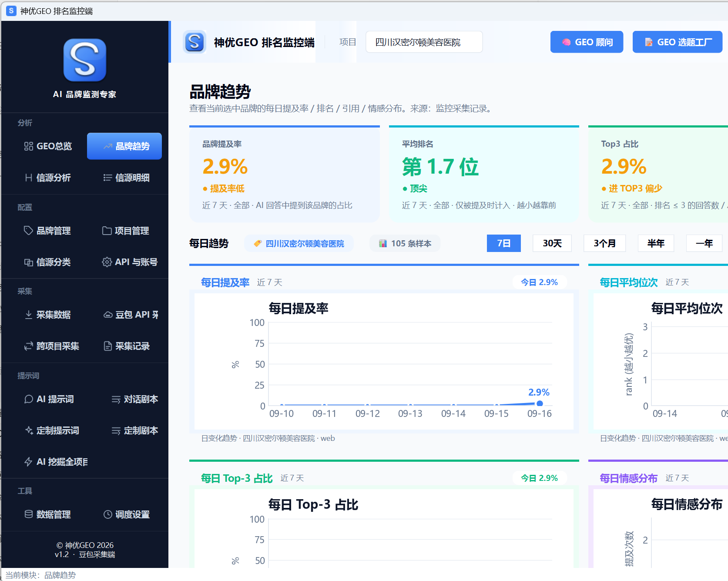Switch the trend range to 3个月
Screen dimensions: 728x581
(x=605, y=243)
